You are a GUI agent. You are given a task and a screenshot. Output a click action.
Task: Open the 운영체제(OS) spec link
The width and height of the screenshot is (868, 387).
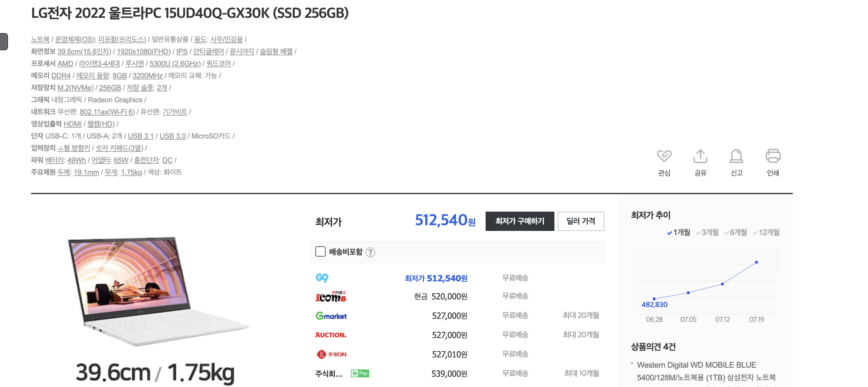coord(75,39)
